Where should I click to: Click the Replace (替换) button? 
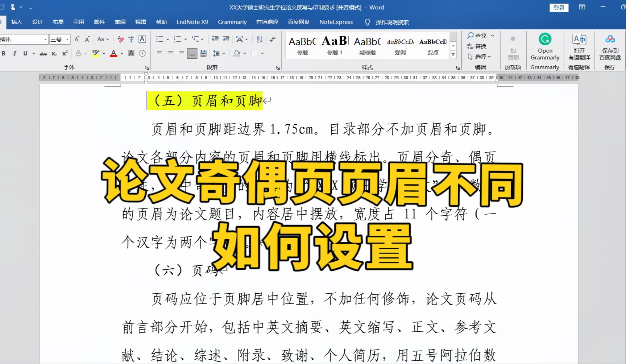point(477,46)
